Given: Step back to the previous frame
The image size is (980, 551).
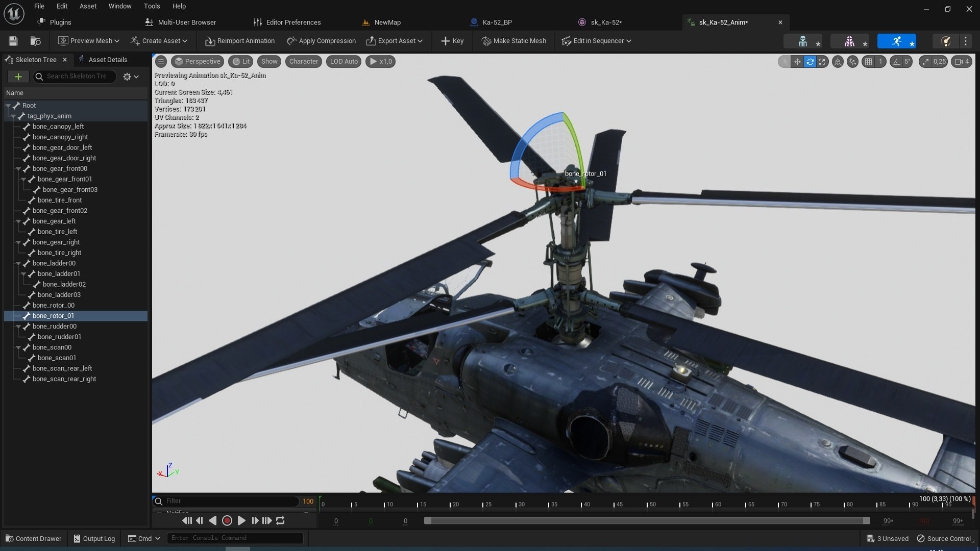Looking at the screenshot, I should pyautogui.click(x=200, y=520).
